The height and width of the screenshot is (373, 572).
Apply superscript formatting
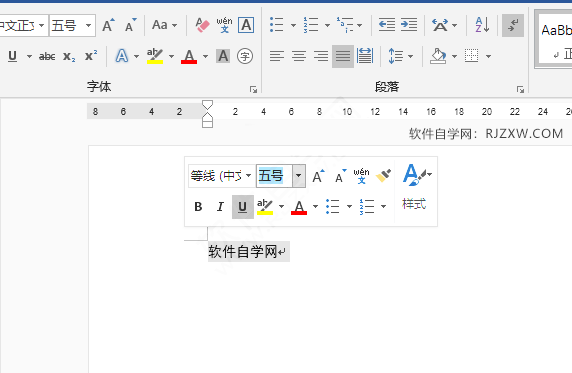point(91,56)
